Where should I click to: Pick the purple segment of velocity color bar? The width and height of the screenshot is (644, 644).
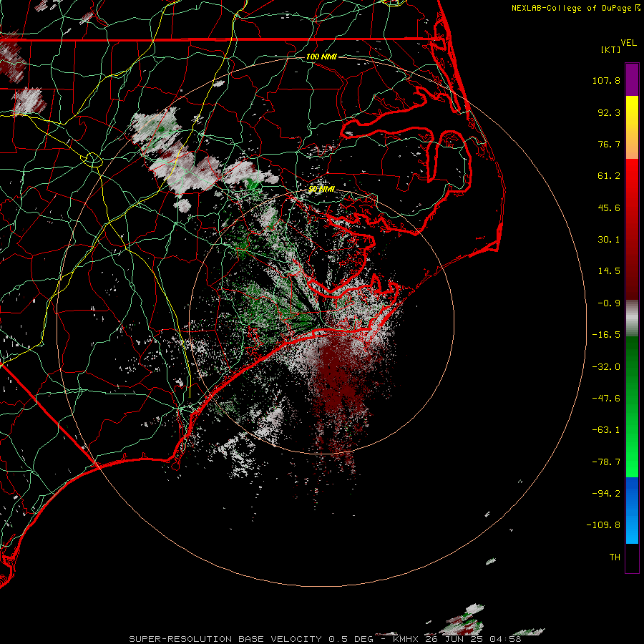632,79
